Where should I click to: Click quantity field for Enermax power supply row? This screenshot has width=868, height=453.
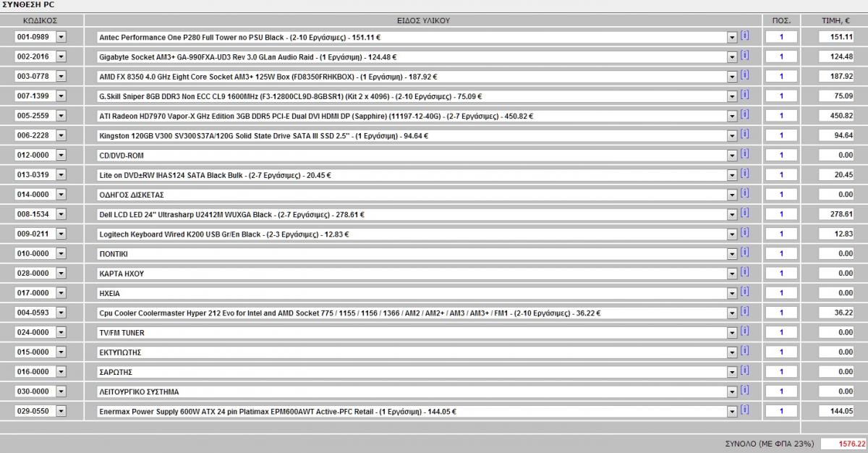(782, 412)
